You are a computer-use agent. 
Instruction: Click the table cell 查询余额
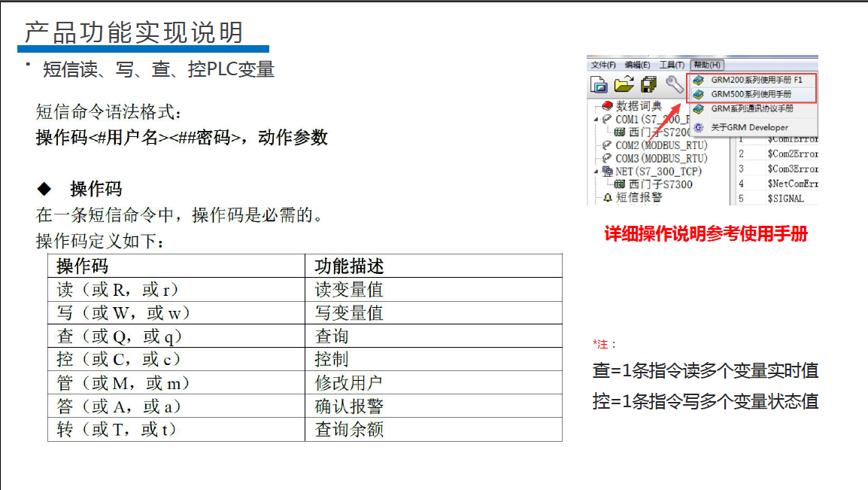pos(433,429)
